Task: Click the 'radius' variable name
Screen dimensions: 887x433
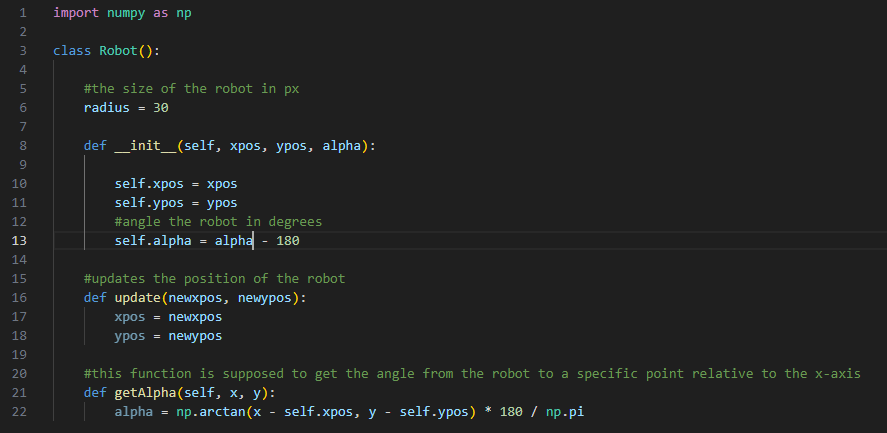Action: pos(106,108)
